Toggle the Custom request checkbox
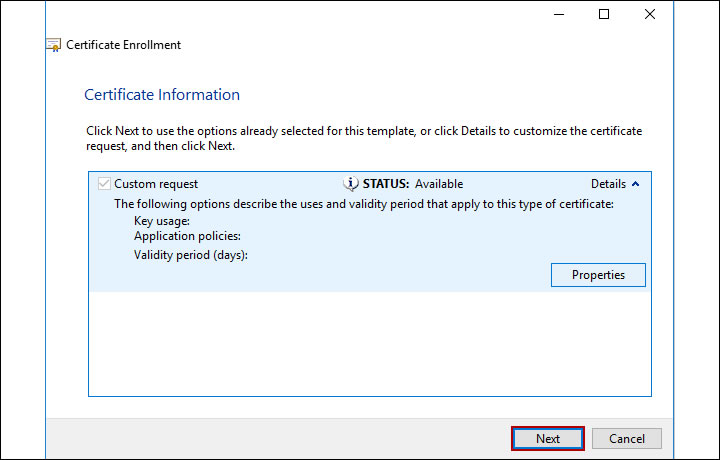This screenshot has height=460, width=720. (104, 184)
